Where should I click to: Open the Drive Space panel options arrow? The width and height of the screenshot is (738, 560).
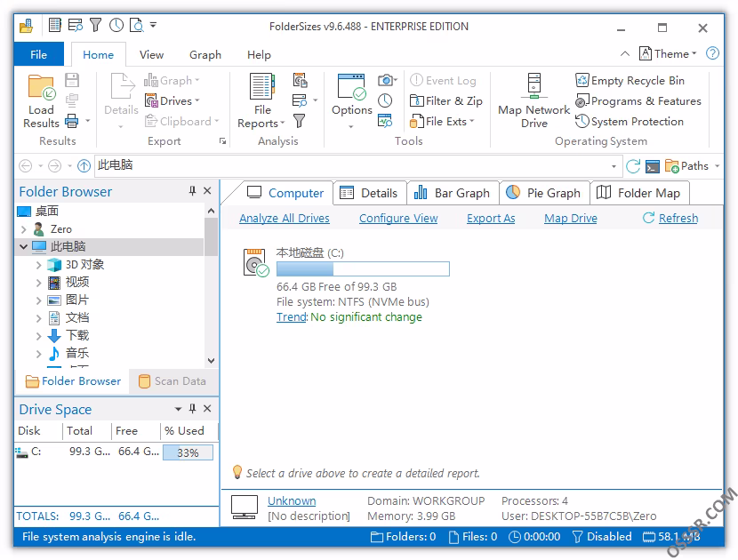178,409
